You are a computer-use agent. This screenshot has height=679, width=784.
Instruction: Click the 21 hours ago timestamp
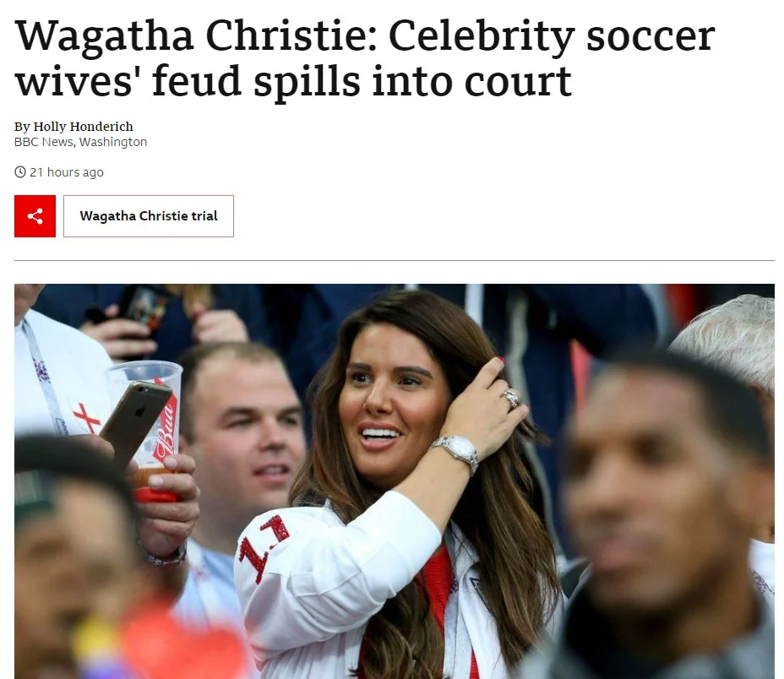67,172
